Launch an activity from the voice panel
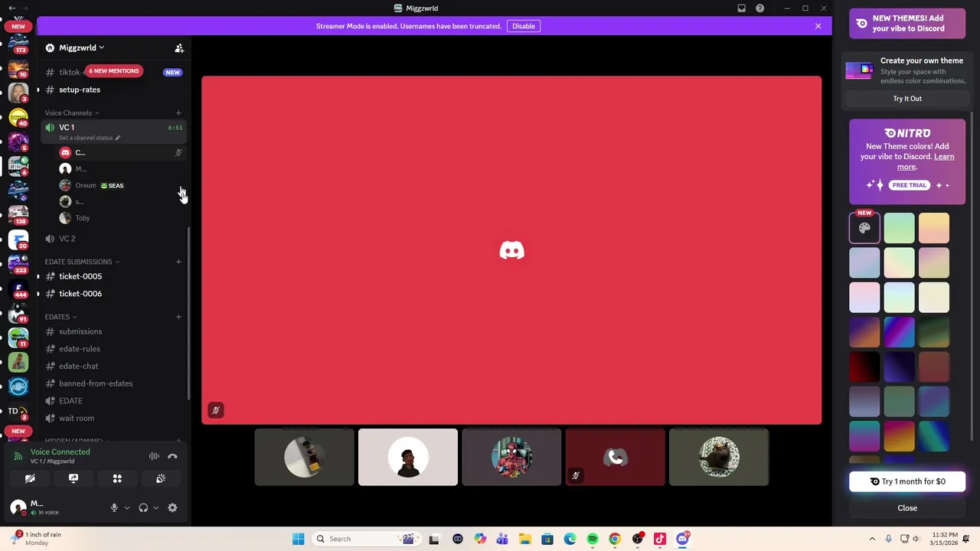This screenshot has width=980, height=551. [117, 478]
